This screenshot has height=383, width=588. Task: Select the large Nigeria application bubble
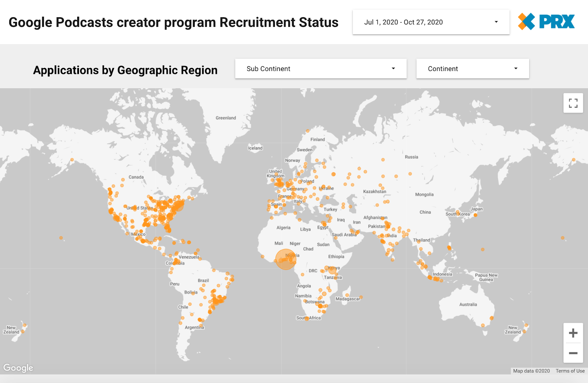pos(286,259)
